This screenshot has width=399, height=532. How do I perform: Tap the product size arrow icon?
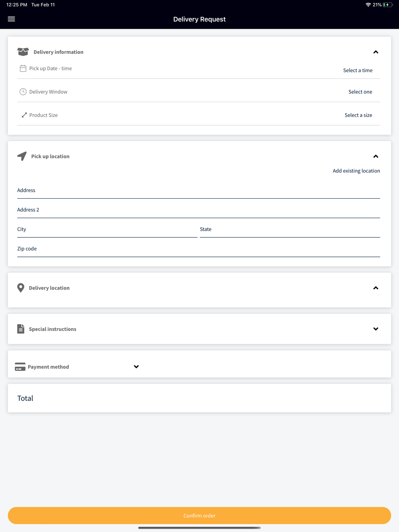[24, 115]
